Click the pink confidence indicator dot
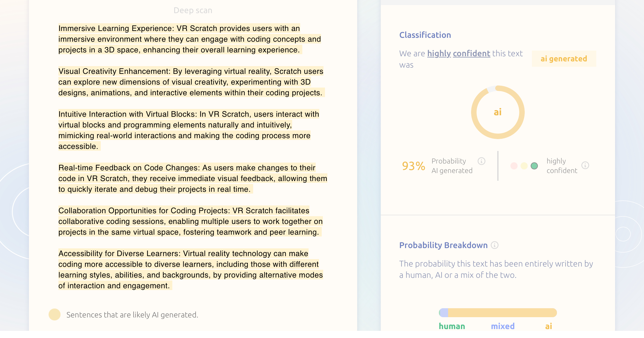 coord(514,166)
